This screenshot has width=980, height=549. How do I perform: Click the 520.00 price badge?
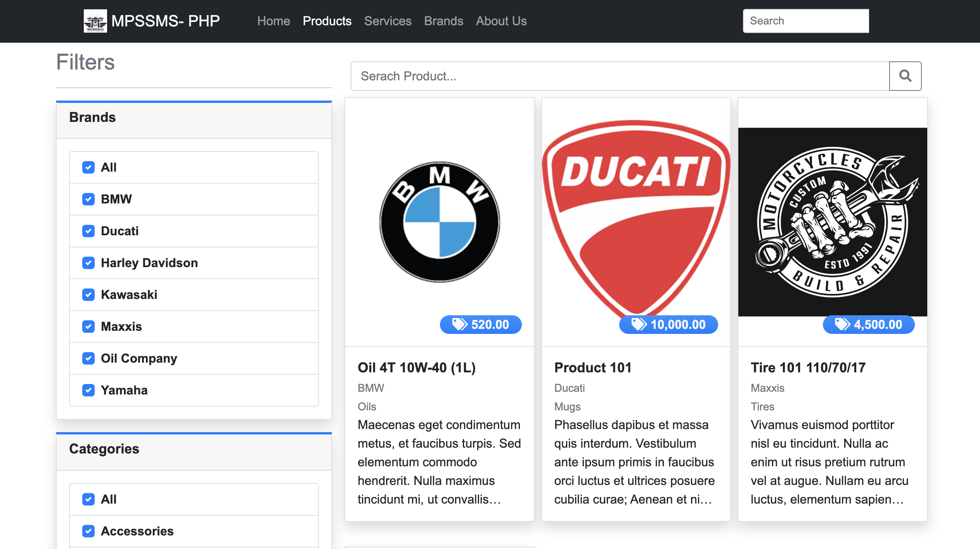click(x=481, y=325)
